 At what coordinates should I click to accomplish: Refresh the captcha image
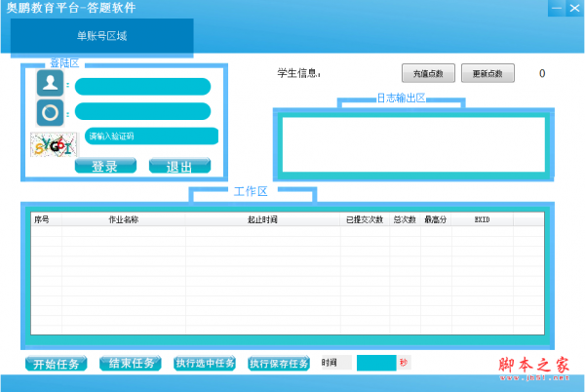[54, 144]
